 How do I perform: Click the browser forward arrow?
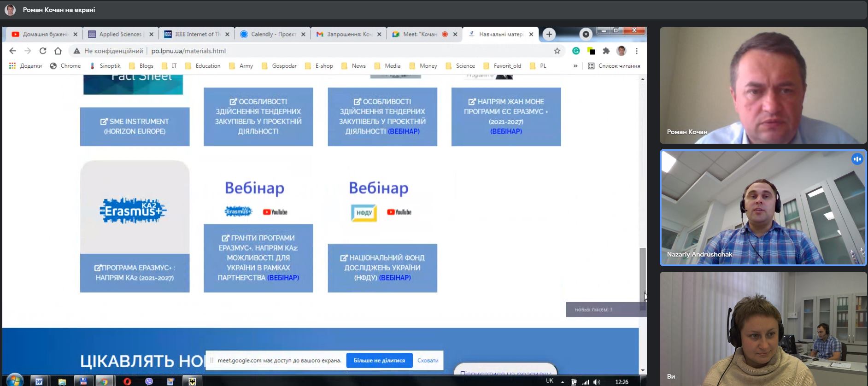(x=28, y=51)
